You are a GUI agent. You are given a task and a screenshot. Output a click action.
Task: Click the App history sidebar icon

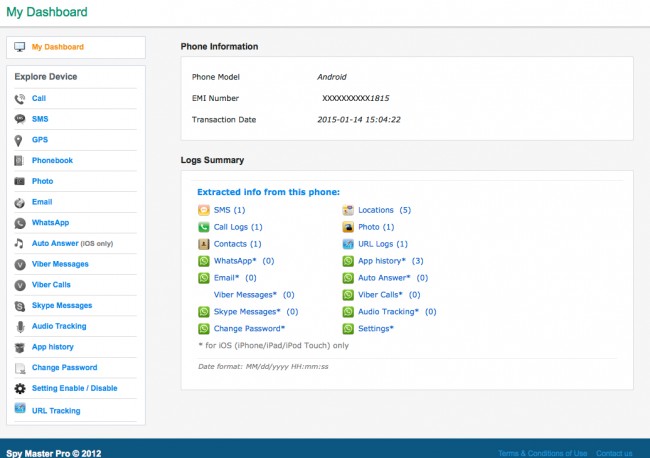(19, 347)
